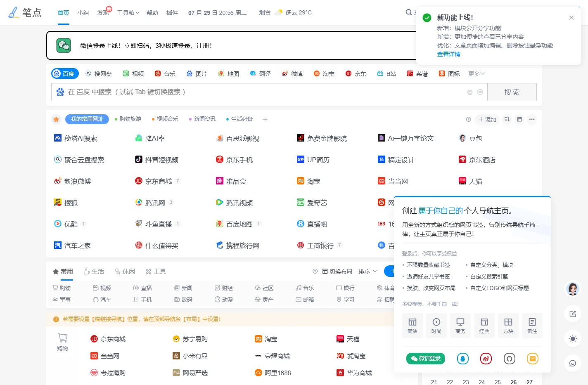Image resolution: width=588 pixels, height=385 pixels.
Task: Select 音乐 search engine
Action: (x=165, y=73)
